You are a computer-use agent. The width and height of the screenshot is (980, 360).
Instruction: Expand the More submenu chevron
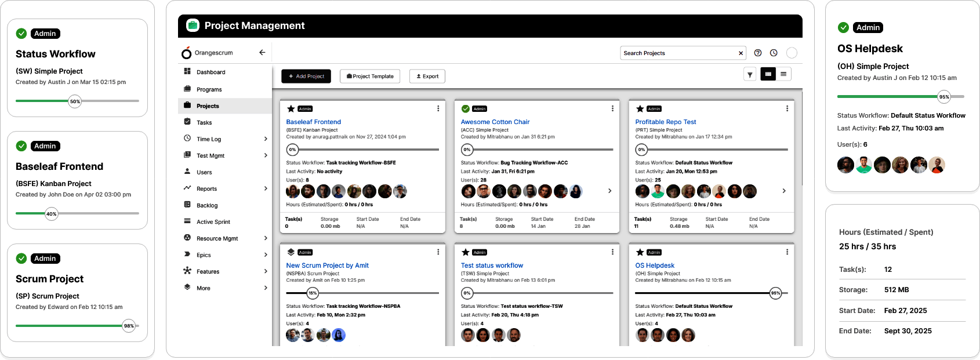click(266, 288)
